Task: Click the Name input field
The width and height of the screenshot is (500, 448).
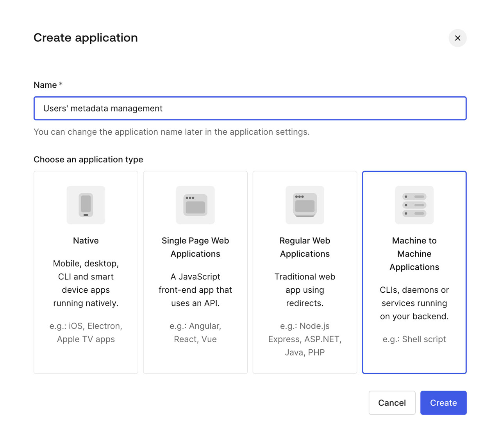Action: pyautogui.click(x=250, y=108)
